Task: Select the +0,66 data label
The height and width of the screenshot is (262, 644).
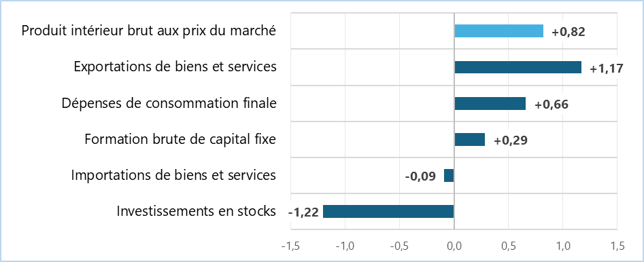Action: pyautogui.click(x=552, y=105)
